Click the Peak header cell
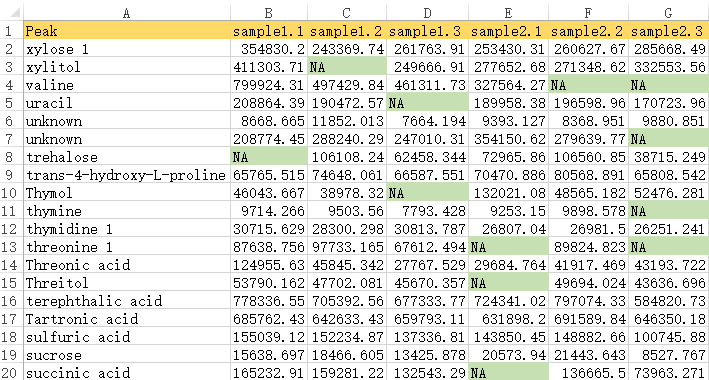The height and width of the screenshot is (380, 709). pos(127,31)
